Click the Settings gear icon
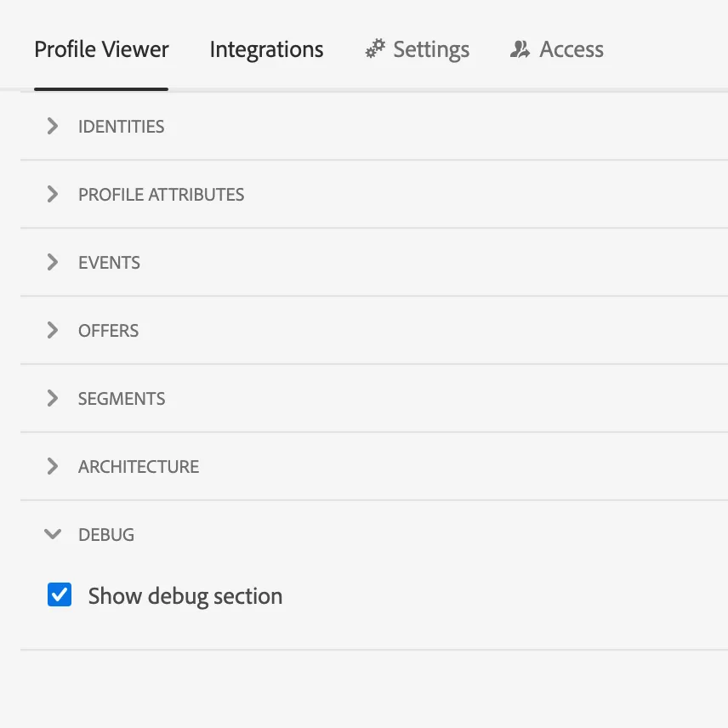 coord(375,48)
